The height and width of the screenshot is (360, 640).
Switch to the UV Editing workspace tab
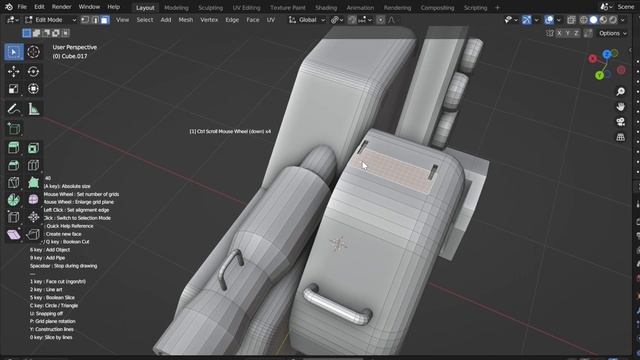point(246,8)
